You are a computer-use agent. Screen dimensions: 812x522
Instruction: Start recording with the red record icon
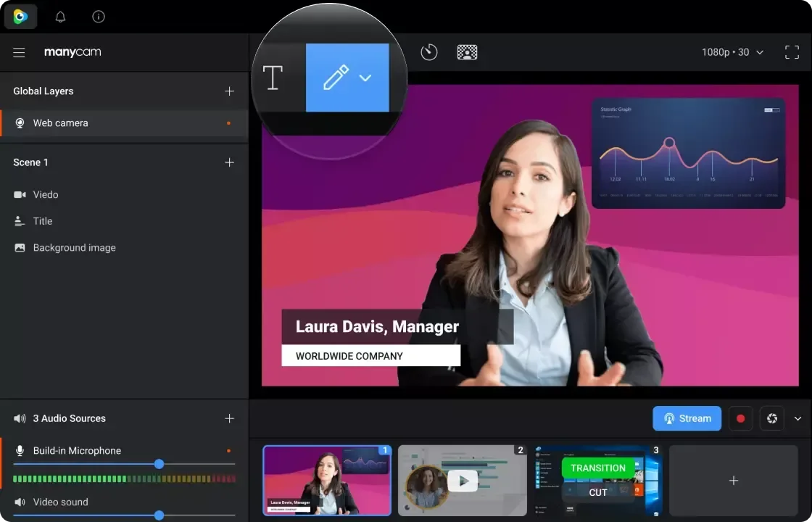(x=740, y=418)
